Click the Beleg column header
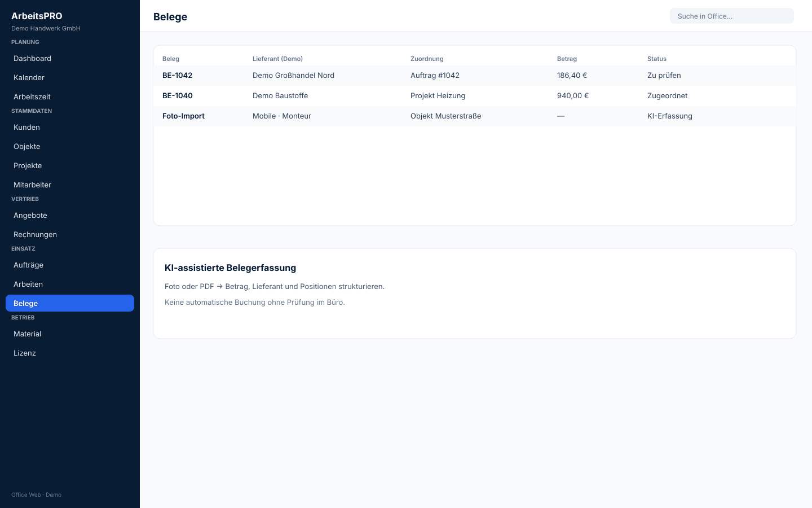This screenshot has height=508, width=812. point(171,59)
